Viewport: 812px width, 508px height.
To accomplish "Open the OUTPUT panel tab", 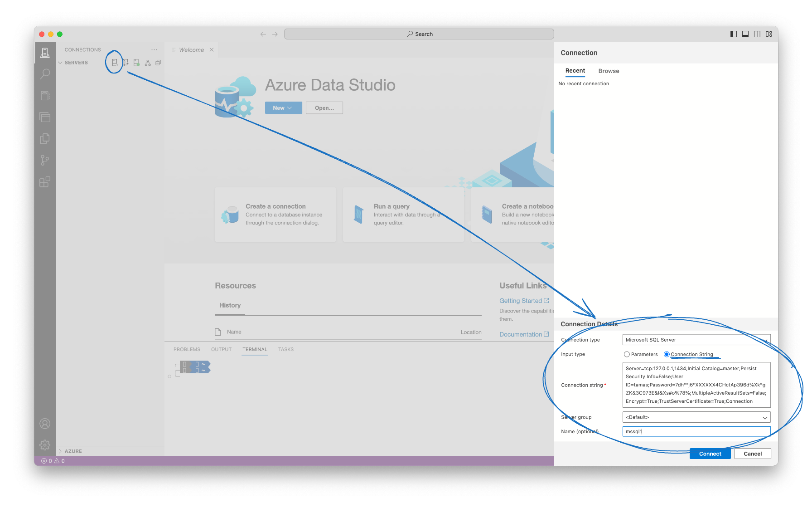I will (221, 350).
